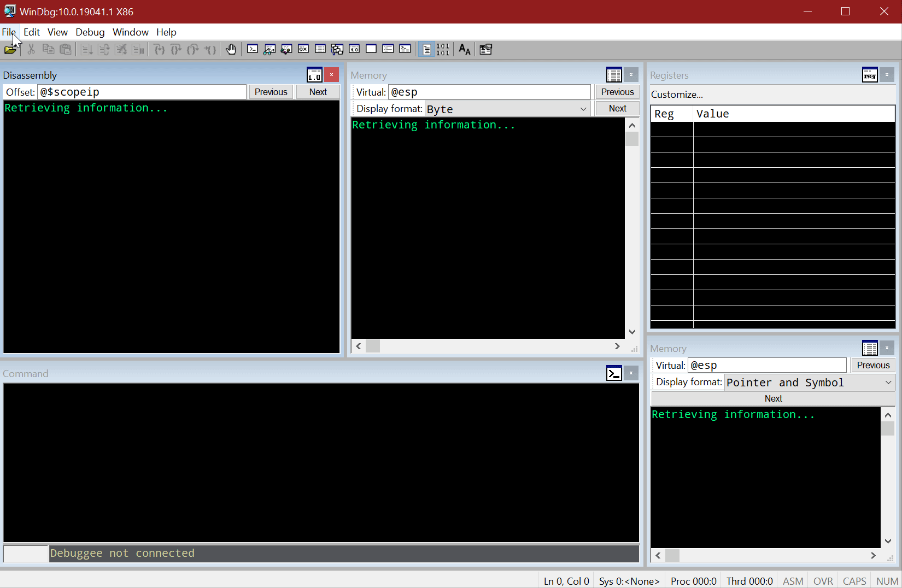
Task: Open the Call Stack window from toolbar
Action: click(x=337, y=49)
